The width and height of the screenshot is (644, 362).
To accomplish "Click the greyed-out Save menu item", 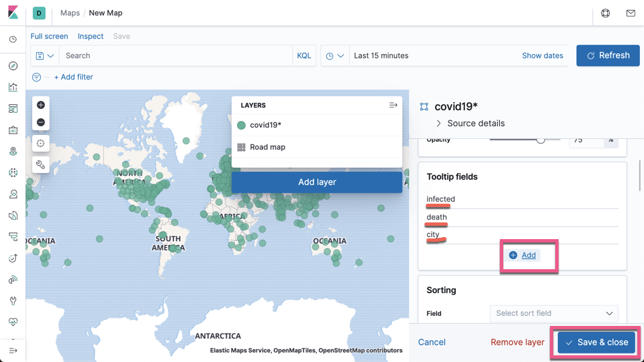I will pyautogui.click(x=121, y=36).
